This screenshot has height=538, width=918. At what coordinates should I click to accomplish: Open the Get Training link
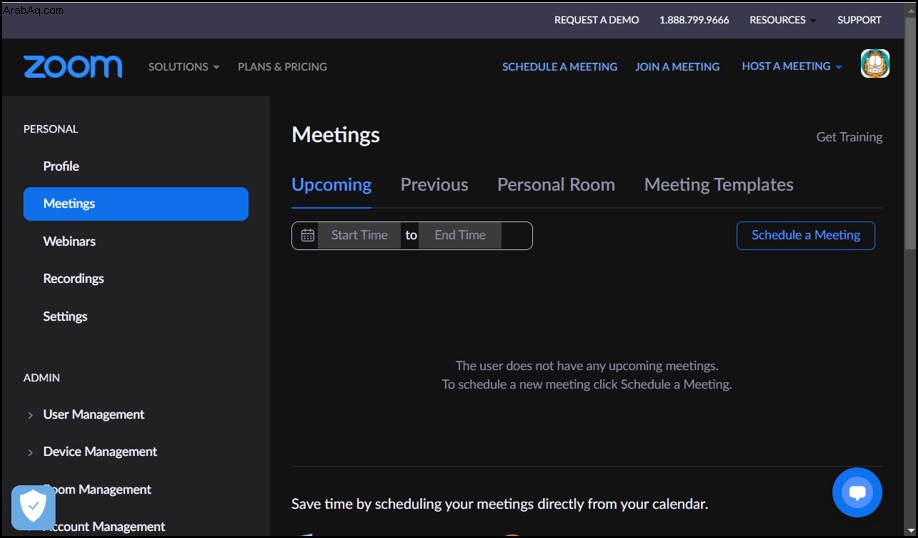point(849,137)
